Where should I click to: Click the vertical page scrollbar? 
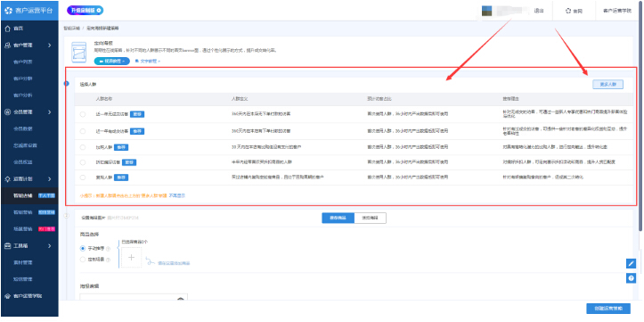640,115
